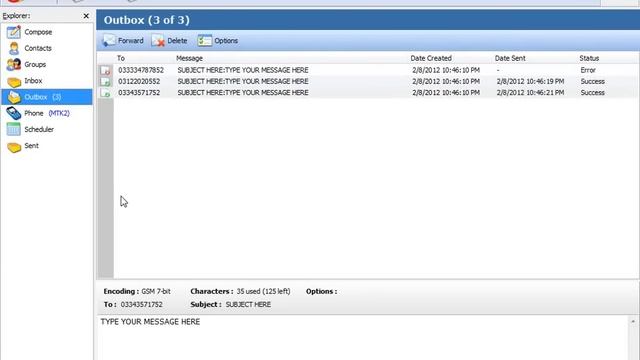Click the Options checklist icon
640x360 pixels.
[204, 40]
